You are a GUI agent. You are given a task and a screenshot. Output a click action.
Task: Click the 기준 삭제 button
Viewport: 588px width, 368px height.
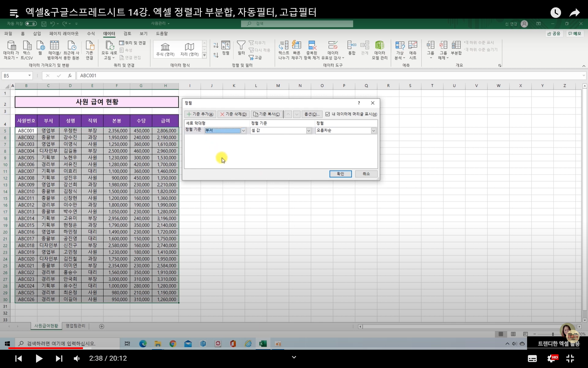click(233, 114)
